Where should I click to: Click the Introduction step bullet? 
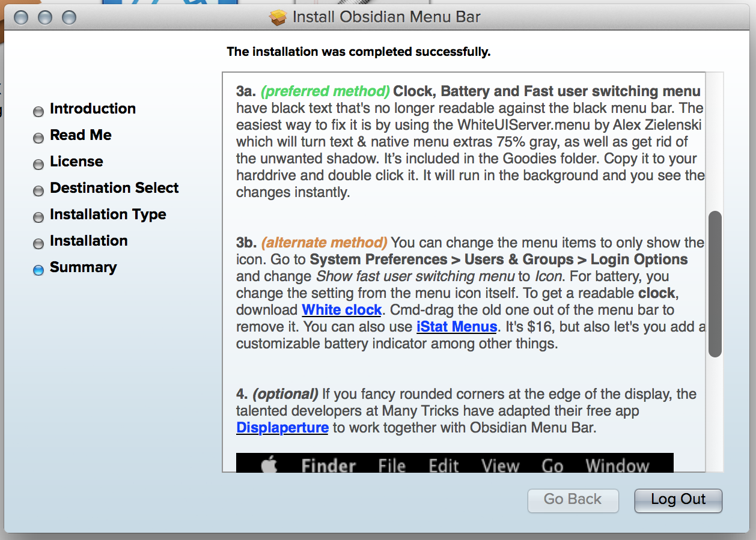38,111
